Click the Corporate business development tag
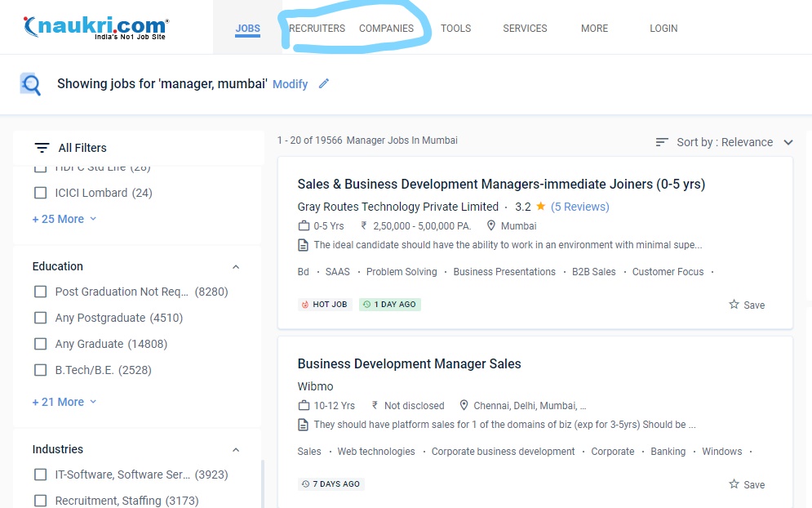This screenshot has width=812, height=508. [503, 452]
